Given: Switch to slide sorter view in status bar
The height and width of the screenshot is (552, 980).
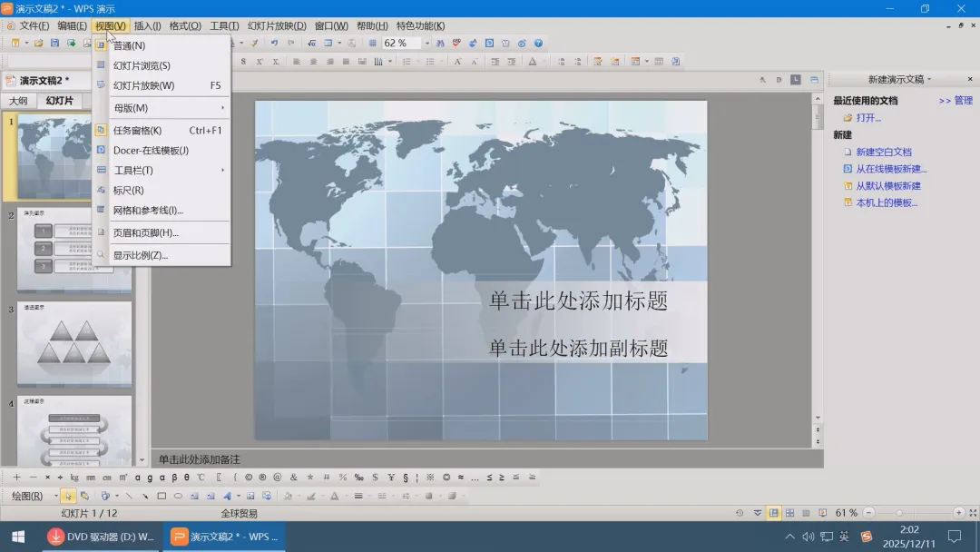Looking at the screenshot, I should (x=790, y=513).
